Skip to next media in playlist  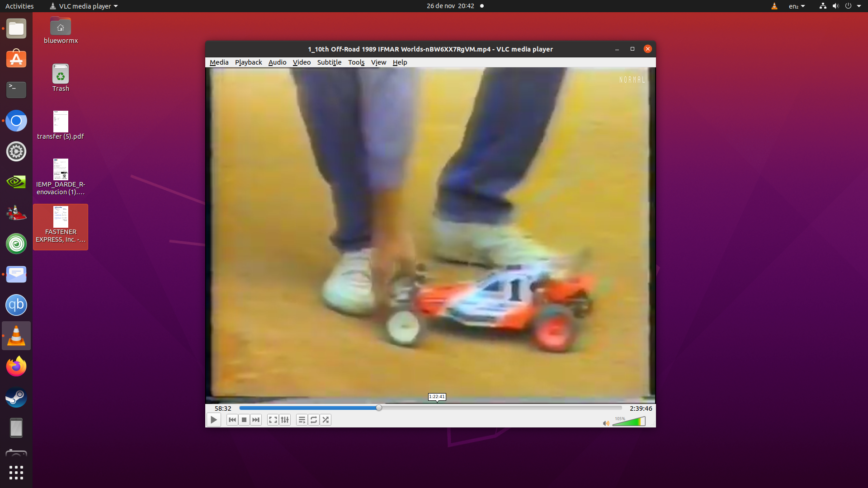[x=256, y=420]
